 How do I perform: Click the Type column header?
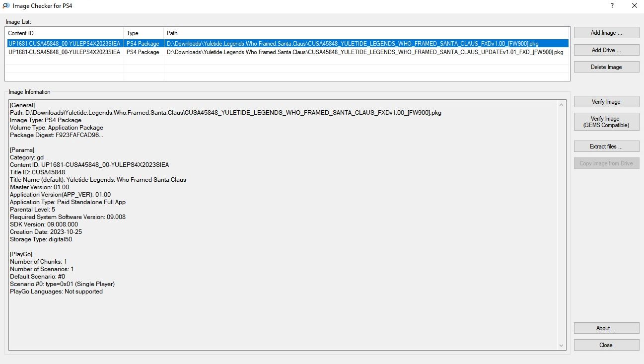144,33
